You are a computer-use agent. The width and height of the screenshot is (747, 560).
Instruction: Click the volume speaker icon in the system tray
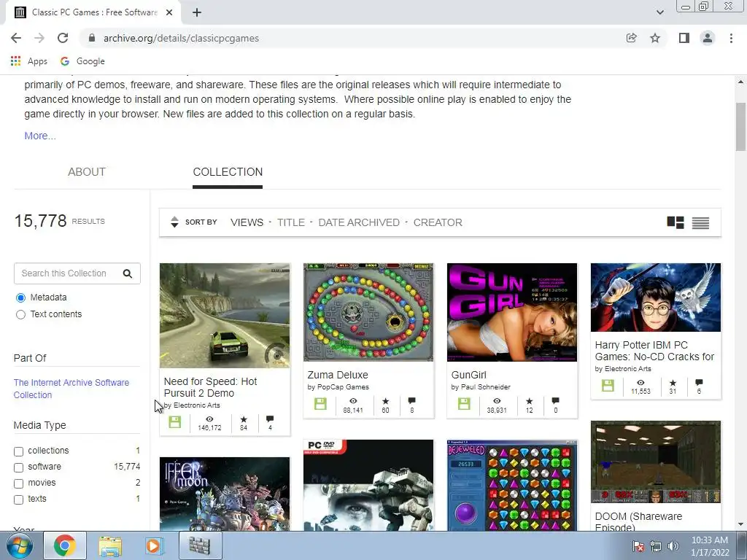click(x=673, y=546)
